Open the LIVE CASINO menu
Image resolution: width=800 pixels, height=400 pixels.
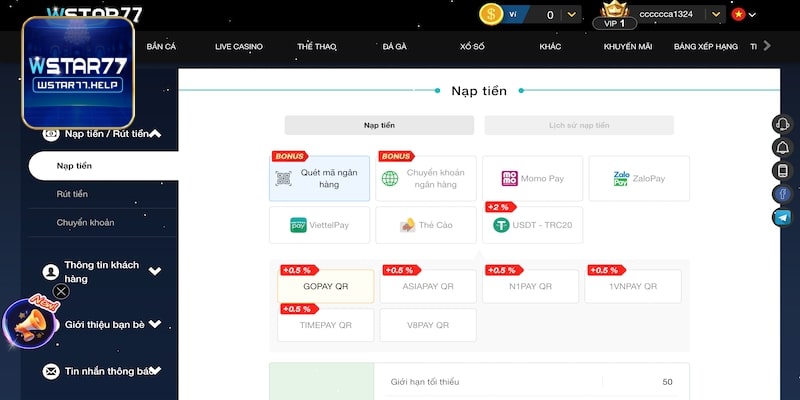click(239, 46)
